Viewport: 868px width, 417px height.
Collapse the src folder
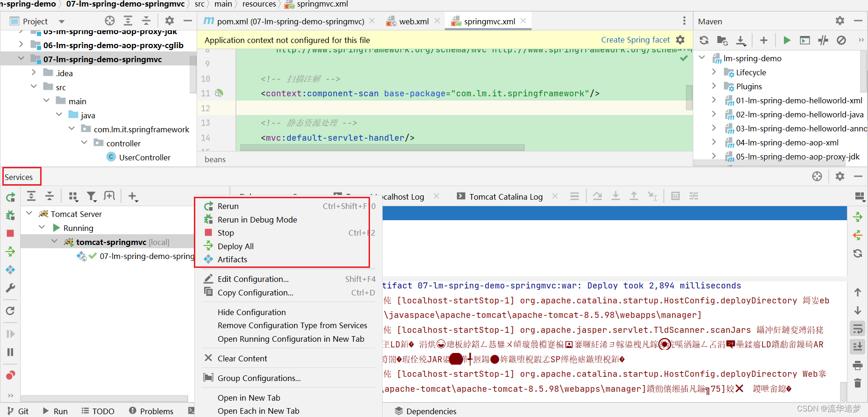pyautogui.click(x=34, y=86)
